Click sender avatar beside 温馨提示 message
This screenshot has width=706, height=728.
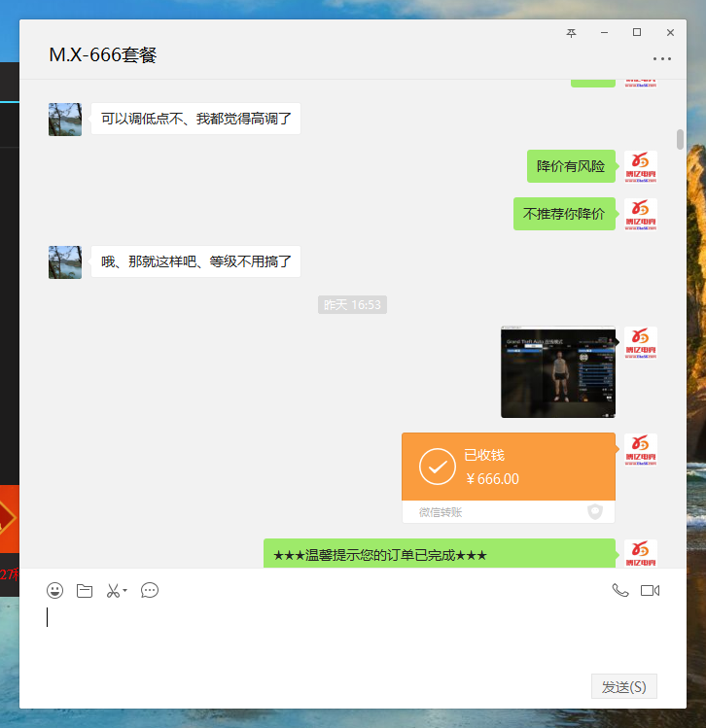(x=641, y=553)
